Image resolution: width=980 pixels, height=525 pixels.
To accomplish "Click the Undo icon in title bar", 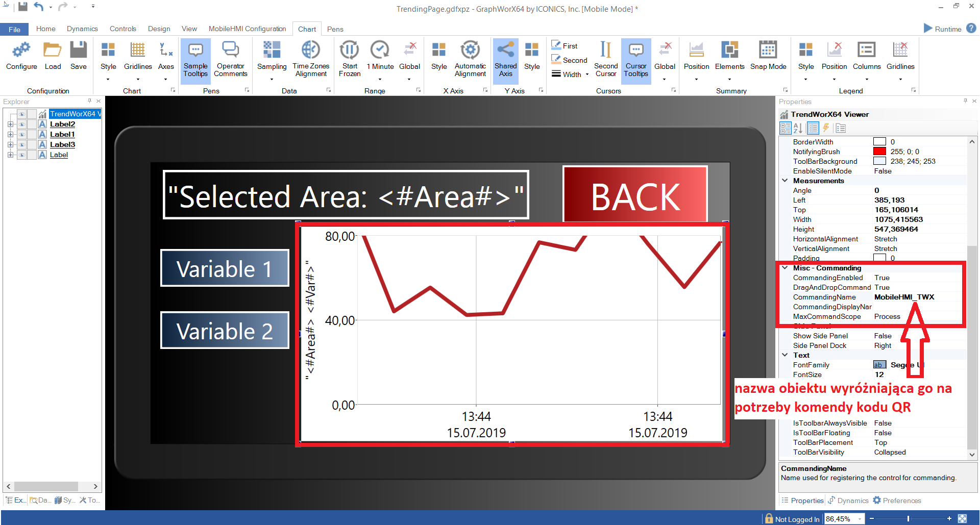I will [39, 7].
